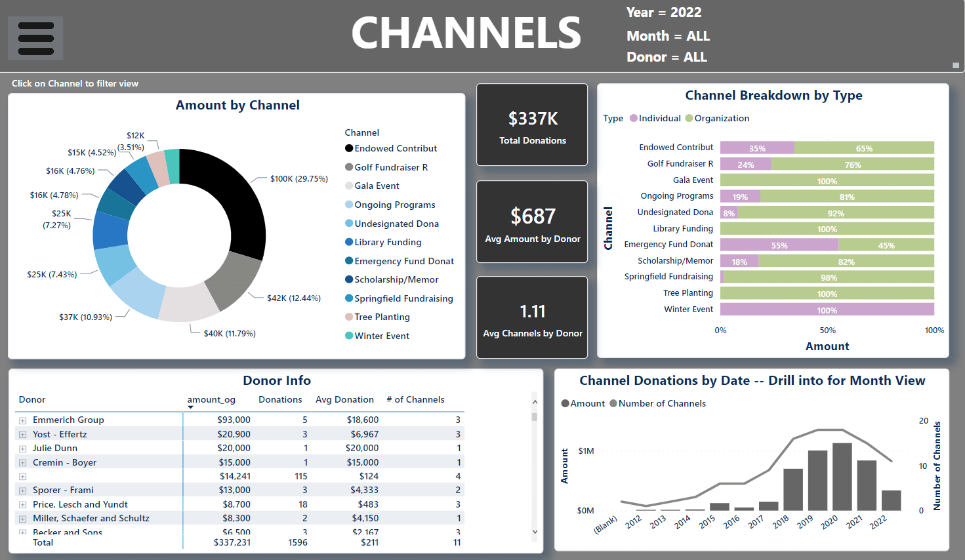Click the Donor = ALL filter text

(x=667, y=57)
